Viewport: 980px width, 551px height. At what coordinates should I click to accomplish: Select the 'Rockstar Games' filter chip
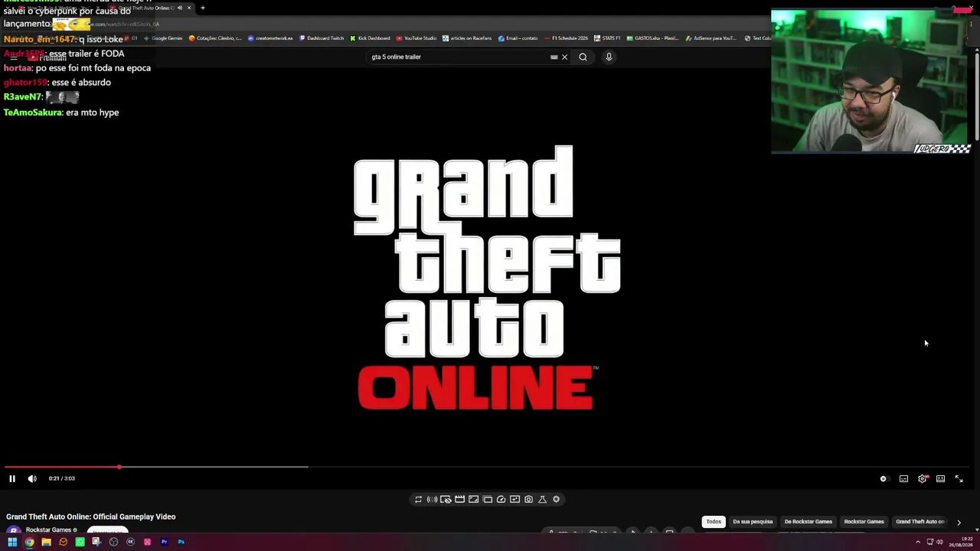864,522
